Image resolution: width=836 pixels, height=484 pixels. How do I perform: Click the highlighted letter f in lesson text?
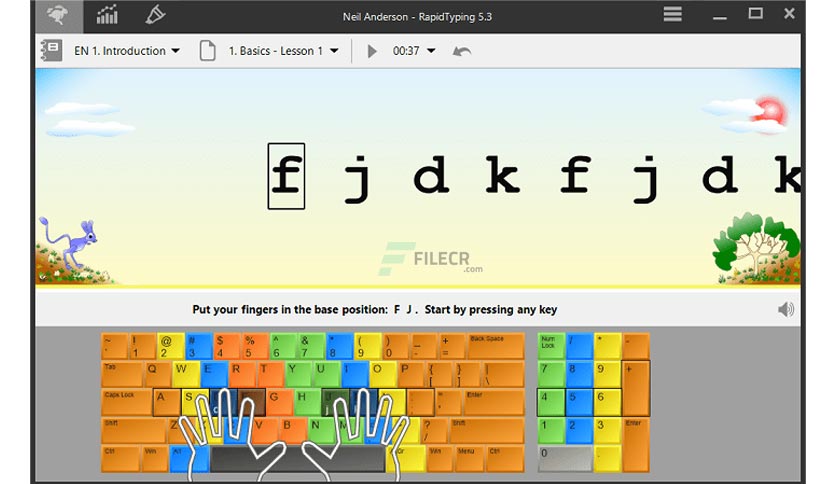pyautogui.click(x=286, y=176)
